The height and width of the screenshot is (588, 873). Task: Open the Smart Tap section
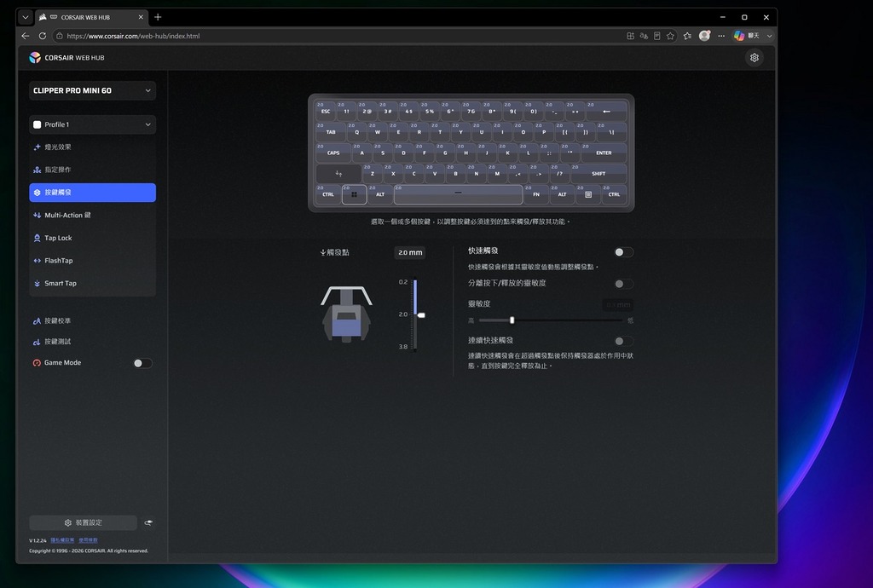(92, 283)
